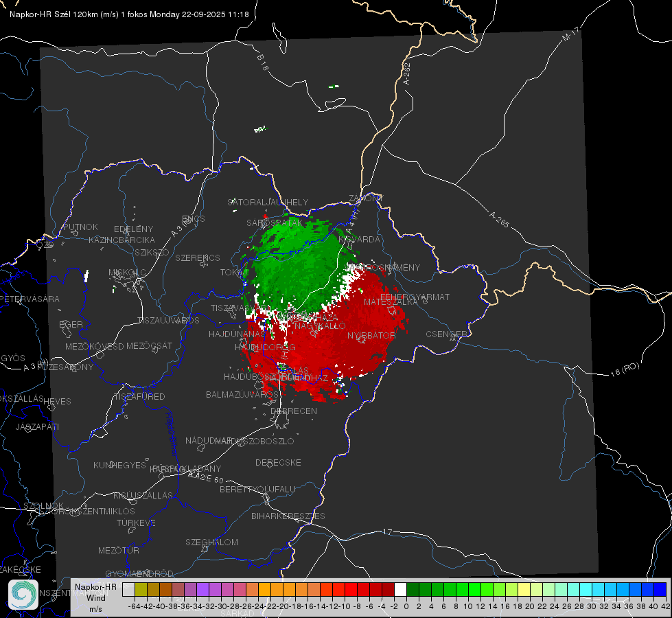Click the JÁSZAPÁTI label
The width and height of the screenshot is (672, 618).
[37, 426]
